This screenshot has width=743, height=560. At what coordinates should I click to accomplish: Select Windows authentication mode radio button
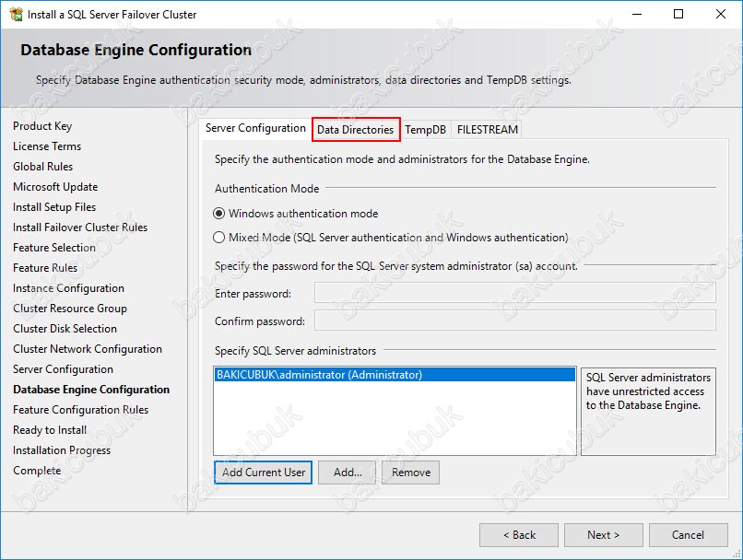pyautogui.click(x=218, y=214)
